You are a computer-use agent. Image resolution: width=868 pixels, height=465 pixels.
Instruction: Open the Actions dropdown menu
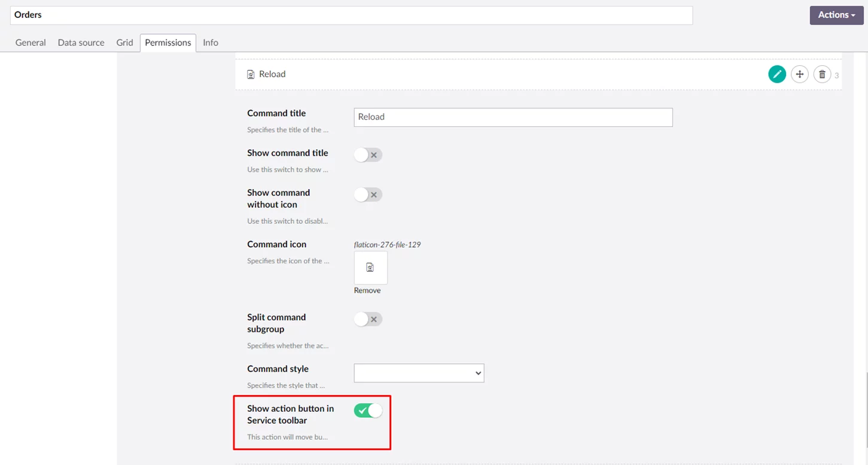click(x=836, y=15)
